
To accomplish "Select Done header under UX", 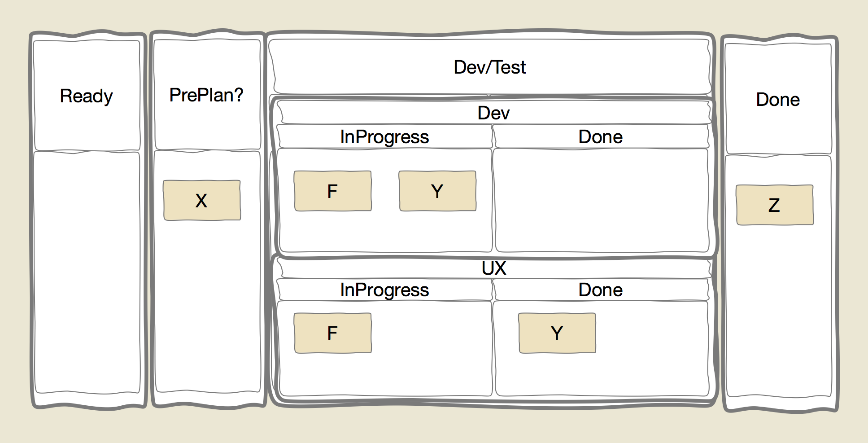I will pos(601,289).
